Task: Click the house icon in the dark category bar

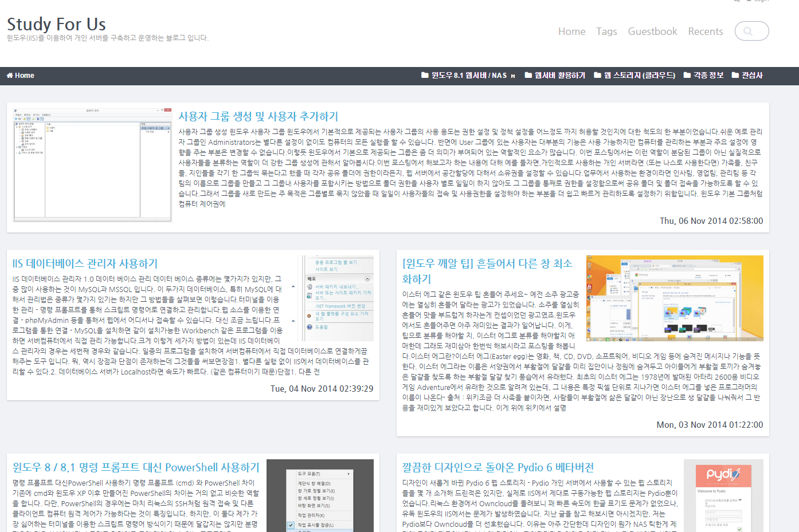Action: [10, 76]
